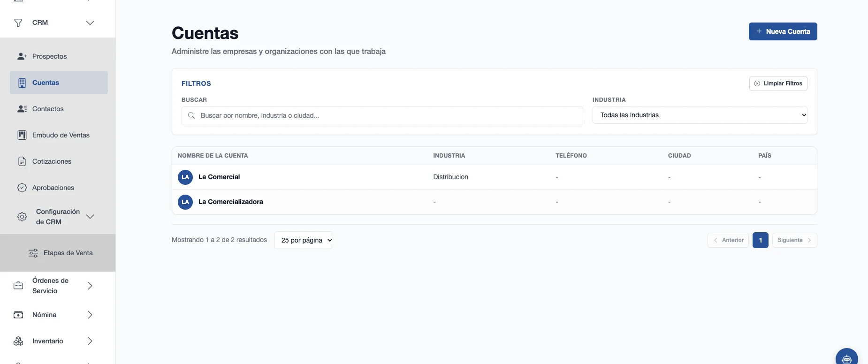The image size is (868, 364).
Task: Click the La Comercializadora LA avatar
Action: click(185, 202)
